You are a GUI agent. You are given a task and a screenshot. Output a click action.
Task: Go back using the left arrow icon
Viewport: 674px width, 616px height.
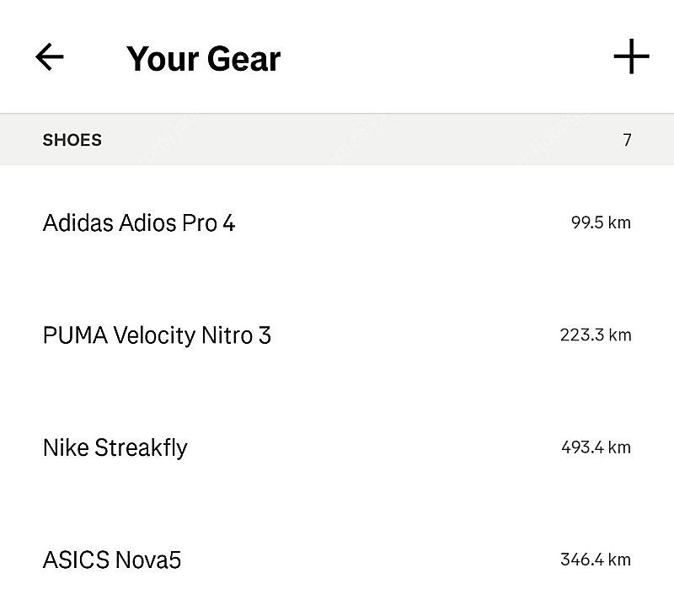click(50, 56)
